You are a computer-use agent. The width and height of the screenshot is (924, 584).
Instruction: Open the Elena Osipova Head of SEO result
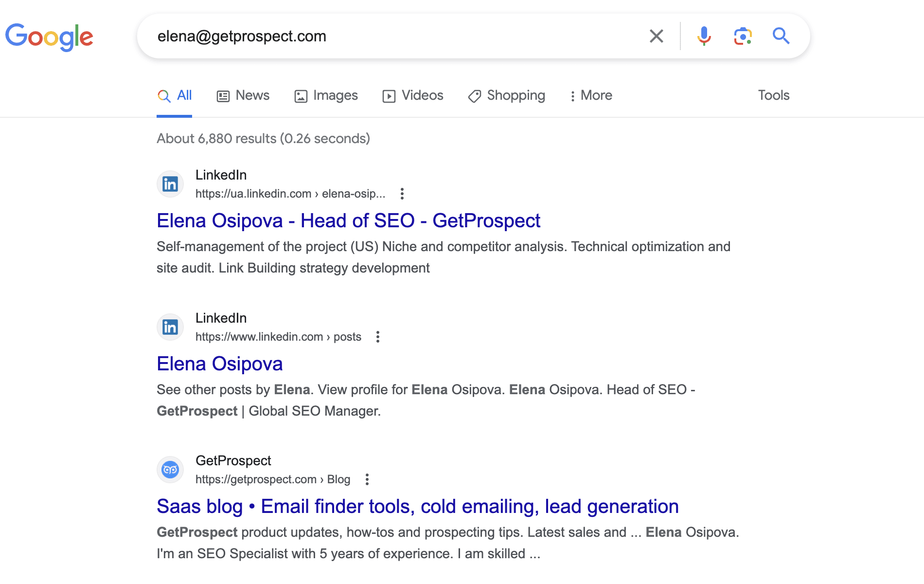click(x=348, y=220)
